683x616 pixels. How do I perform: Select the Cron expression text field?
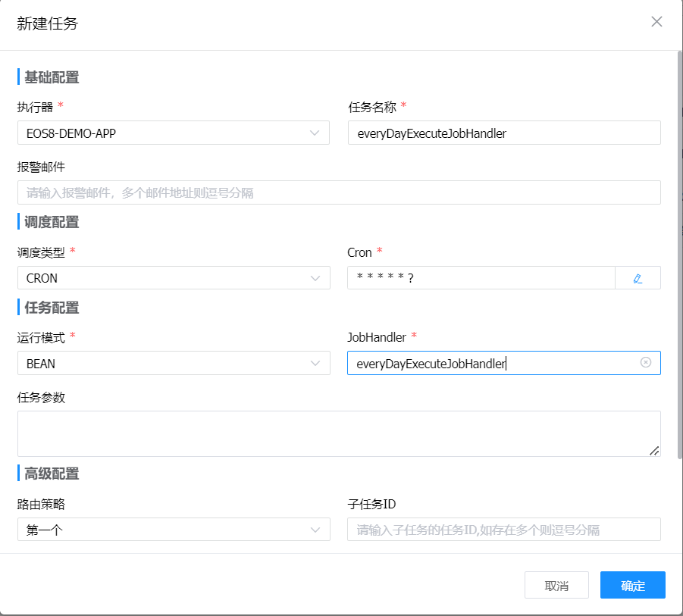(481, 278)
